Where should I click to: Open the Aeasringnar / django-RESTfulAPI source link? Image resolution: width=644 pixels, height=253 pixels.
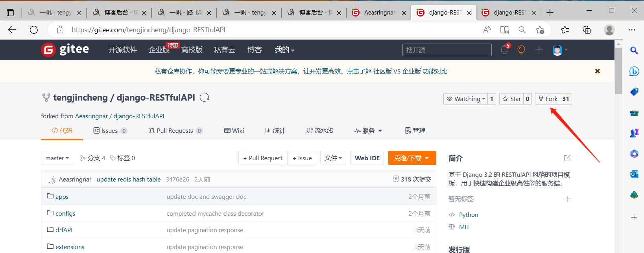click(120, 116)
